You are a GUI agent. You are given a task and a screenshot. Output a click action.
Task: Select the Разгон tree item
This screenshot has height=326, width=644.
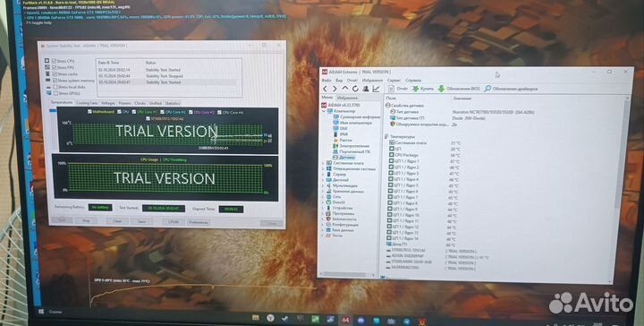(342, 141)
